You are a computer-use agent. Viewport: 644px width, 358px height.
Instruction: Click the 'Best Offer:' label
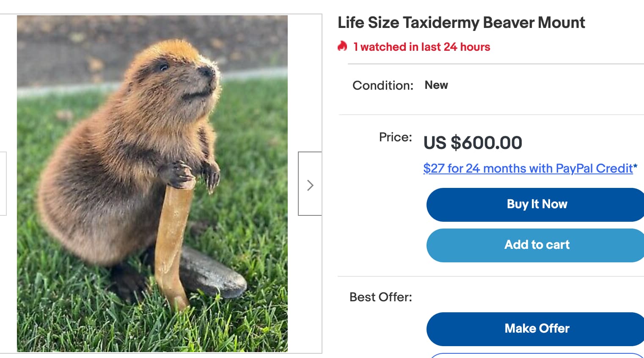tap(380, 297)
